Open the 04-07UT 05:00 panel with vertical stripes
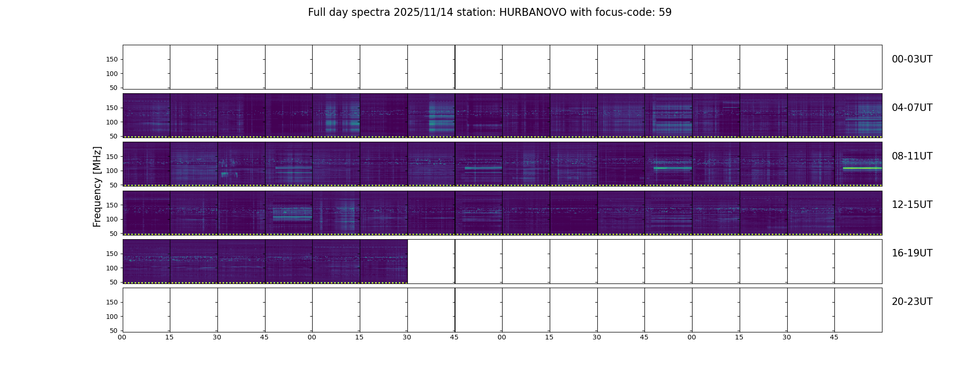Screen dimensions: 980x373 click(336, 116)
